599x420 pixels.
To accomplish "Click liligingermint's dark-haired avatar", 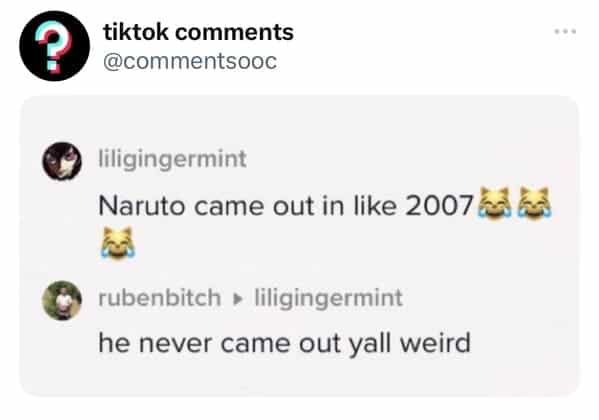I will pos(62,161).
